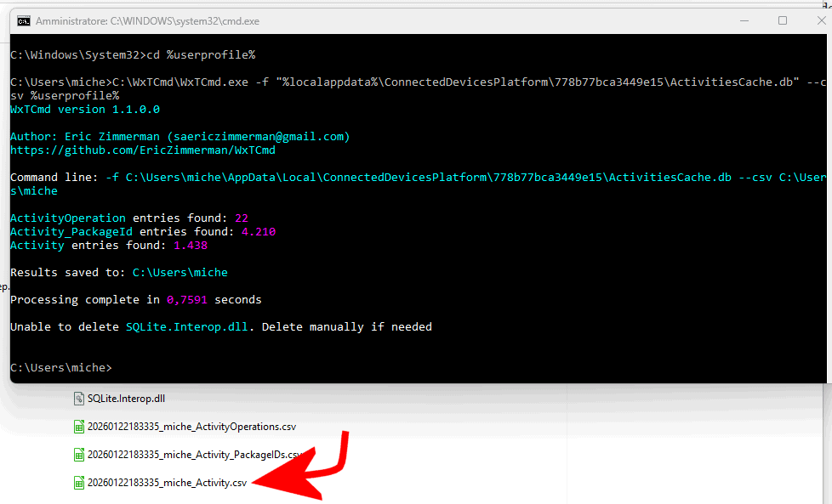Click the WxTCmd version 1.1.0.0 line

click(x=84, y=110)
